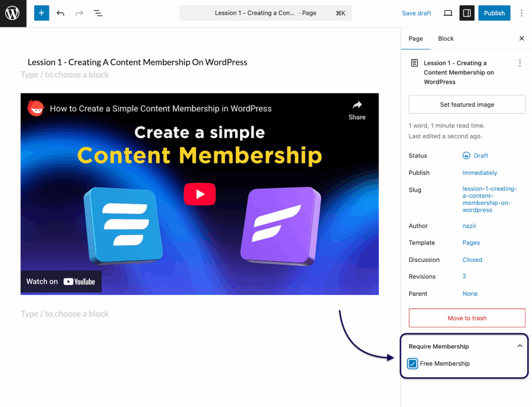Screen dimensions: 532x407
Task: Open the editor options three-dot menu
Action: (x=522, y=13)
